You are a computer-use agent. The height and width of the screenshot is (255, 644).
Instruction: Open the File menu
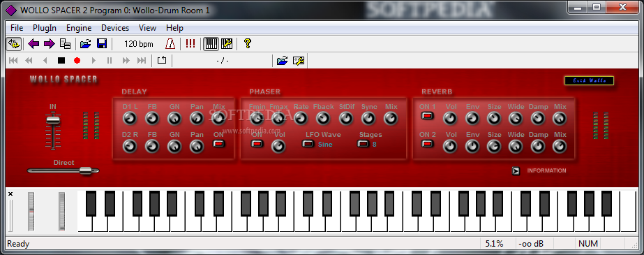pos(17,28)
